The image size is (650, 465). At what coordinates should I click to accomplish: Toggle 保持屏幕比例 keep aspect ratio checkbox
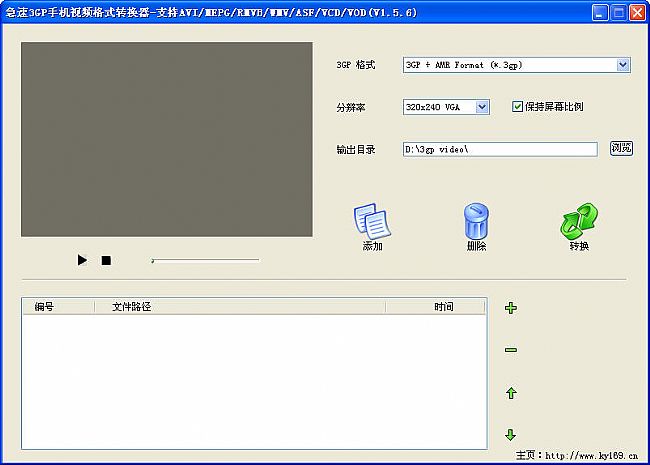[x=517, y=107]
